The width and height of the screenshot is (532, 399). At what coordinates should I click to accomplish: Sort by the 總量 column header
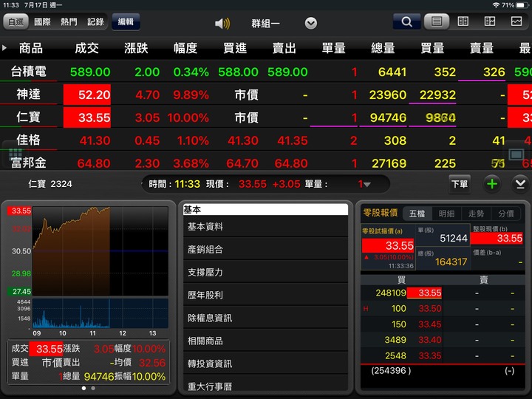pos(383,48)
